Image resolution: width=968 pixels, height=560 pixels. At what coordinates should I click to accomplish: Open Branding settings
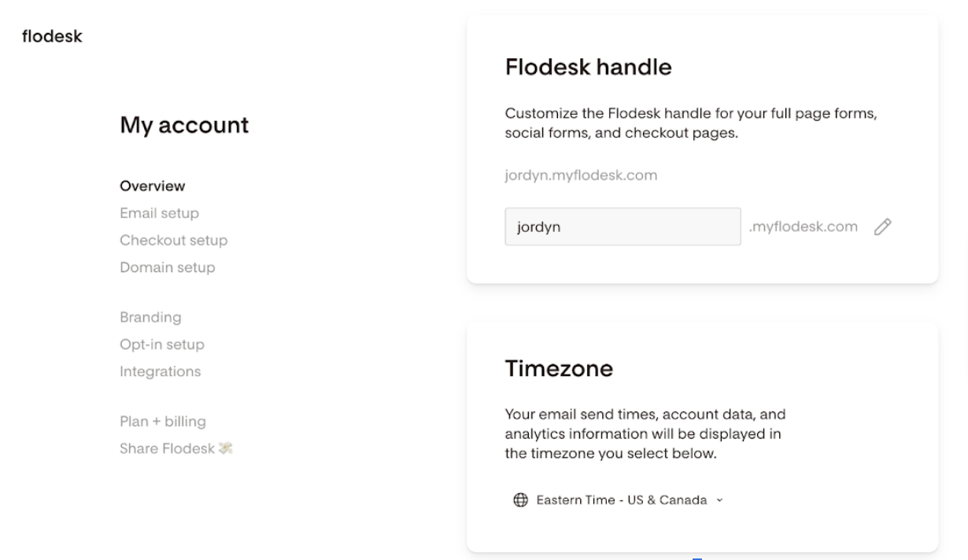[150, 318]
